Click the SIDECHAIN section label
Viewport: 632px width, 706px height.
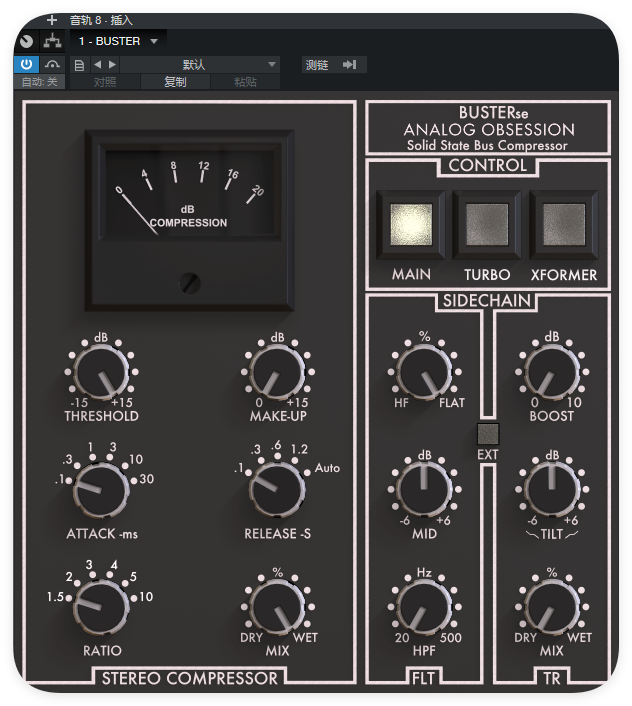(x=487, y=301)
